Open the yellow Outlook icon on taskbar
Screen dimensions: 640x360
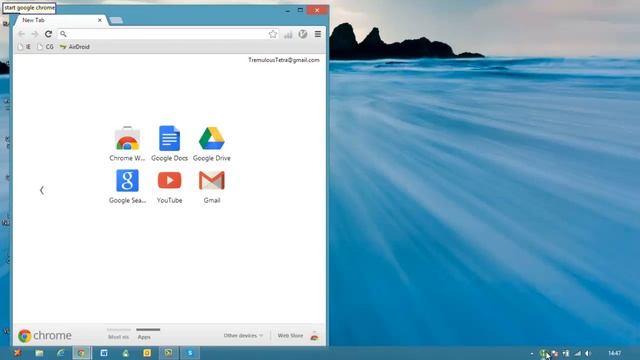147,353
